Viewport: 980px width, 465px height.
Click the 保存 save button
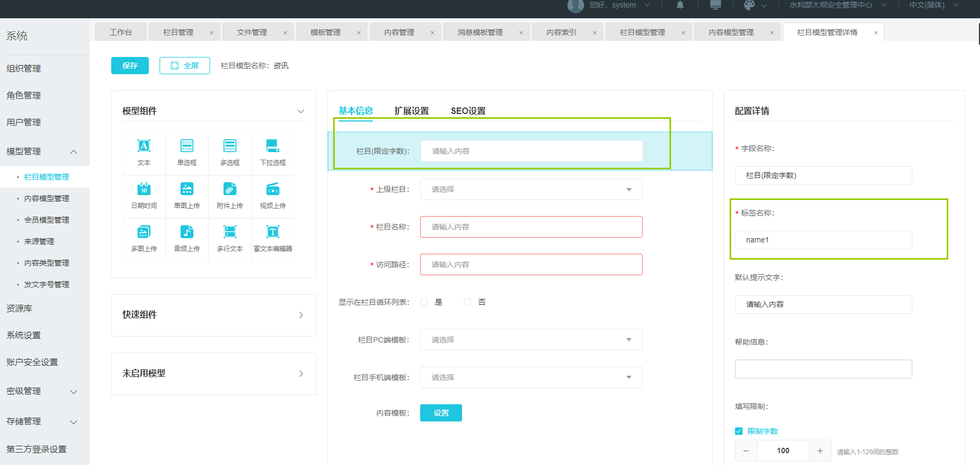pos(130,66)
